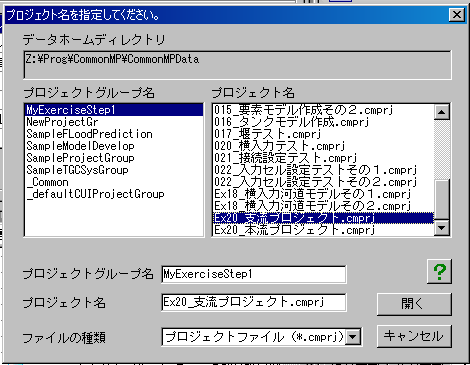Select SampleFLoodPrediction project group
Viewport: 470px width, 365px height.
point(114,134)
